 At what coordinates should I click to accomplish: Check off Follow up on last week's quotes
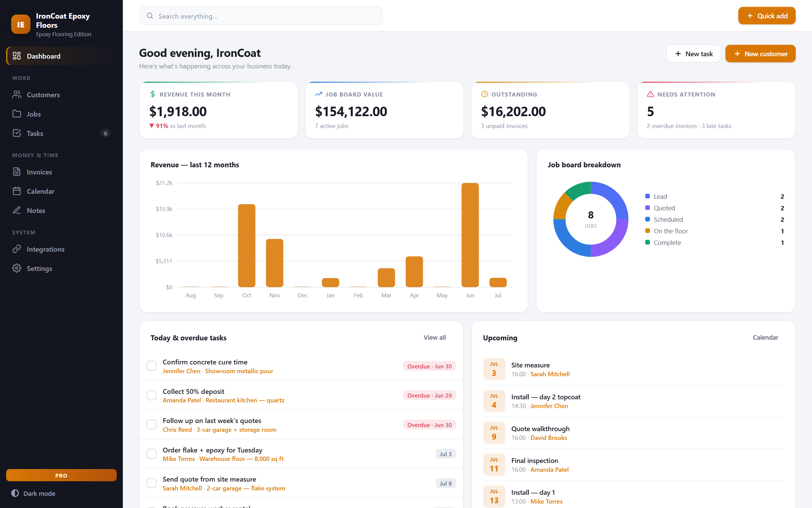(x=152, y=424)
